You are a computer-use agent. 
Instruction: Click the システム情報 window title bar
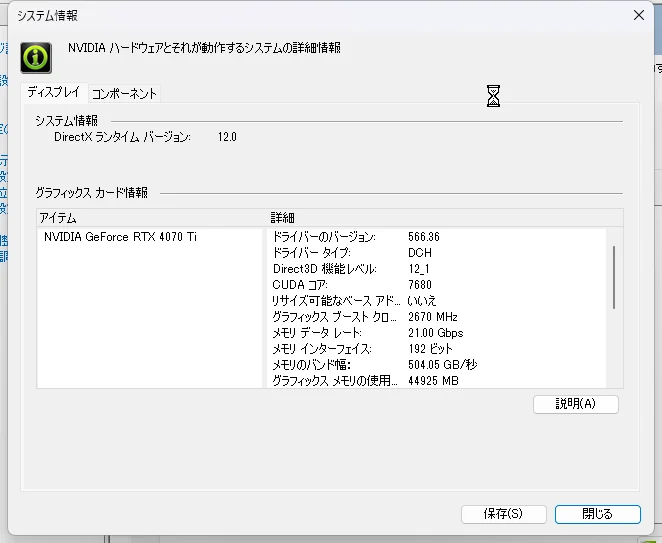click(300, 15)
